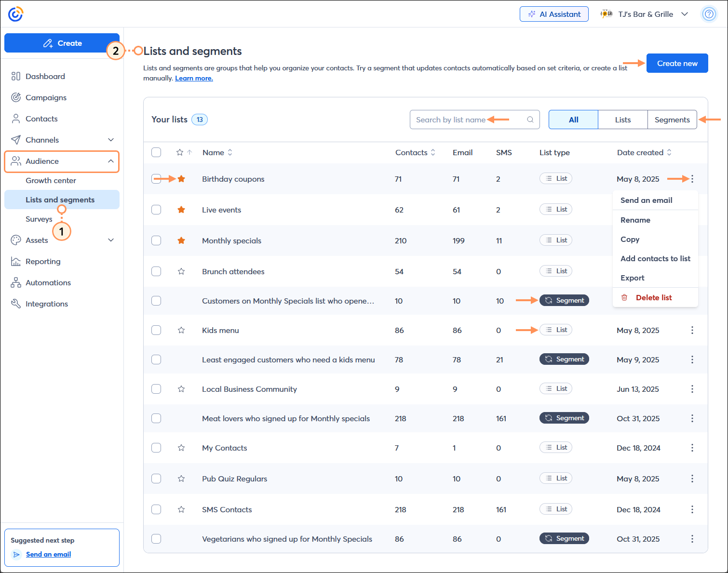Choose Send an email from context menu
This screenshot has height=573, width=728.
[647, 200]
